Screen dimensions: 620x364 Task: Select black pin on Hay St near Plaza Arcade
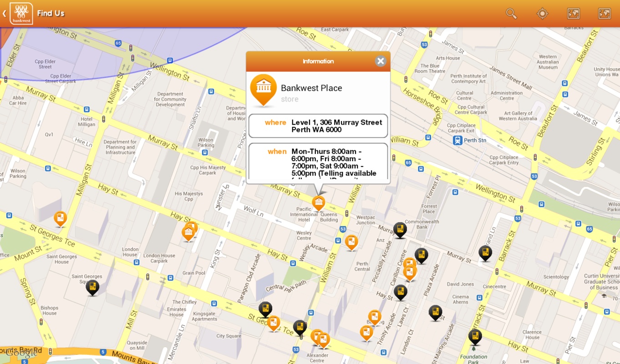401,293
